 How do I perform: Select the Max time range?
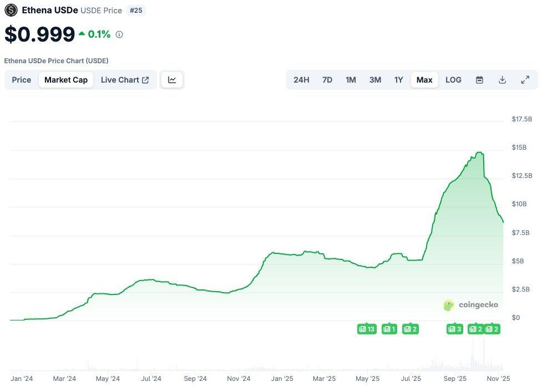tap(424, 80)
